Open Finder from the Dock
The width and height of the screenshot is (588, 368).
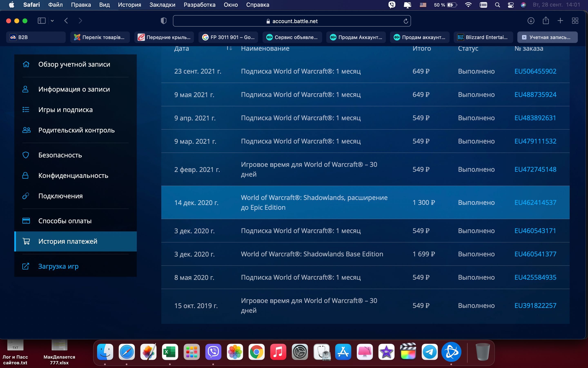105,352
